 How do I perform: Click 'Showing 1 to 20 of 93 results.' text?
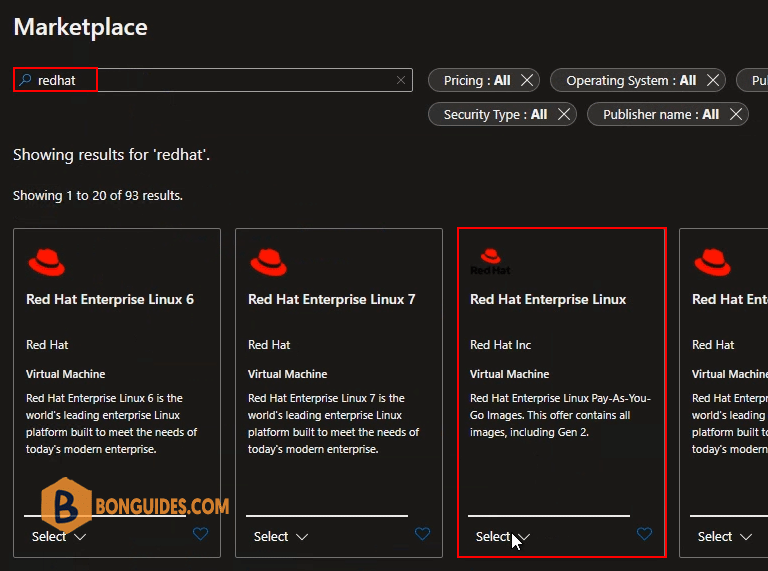pos(98,195)
